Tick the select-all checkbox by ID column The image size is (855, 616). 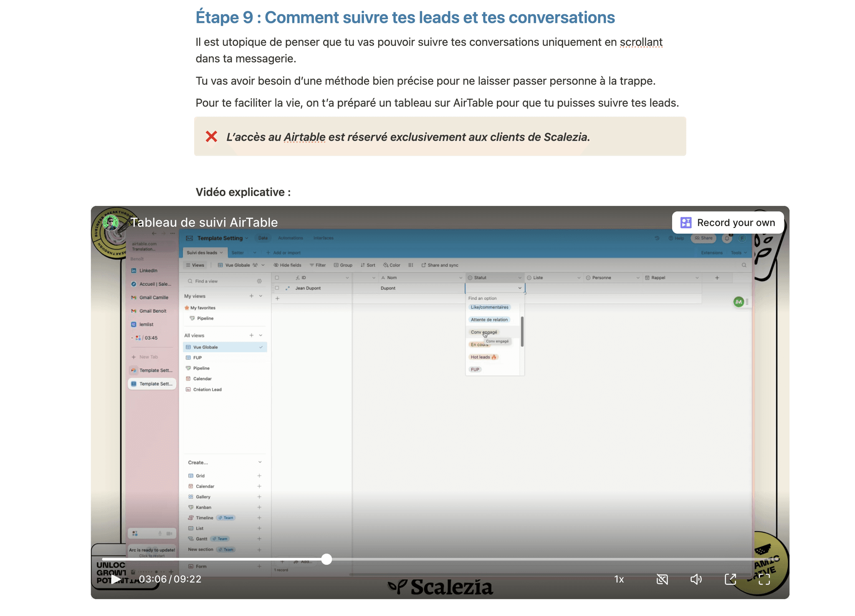[277, 278]
